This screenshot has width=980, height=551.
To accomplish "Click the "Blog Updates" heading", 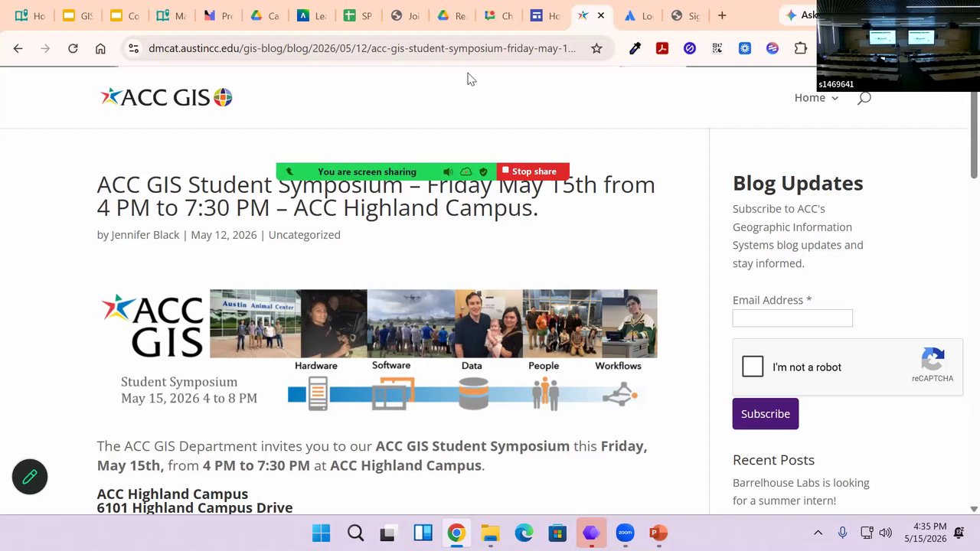I will coord(798,183).
